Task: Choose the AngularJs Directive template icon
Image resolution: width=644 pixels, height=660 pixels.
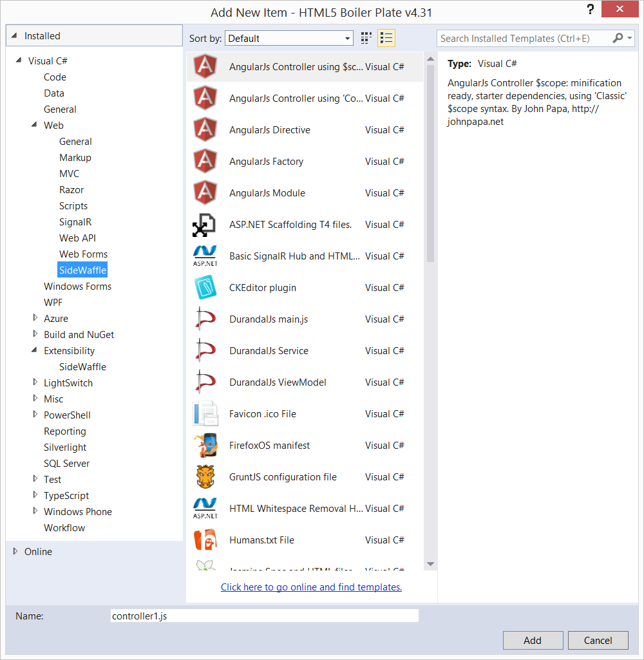Action: point(205,129)
